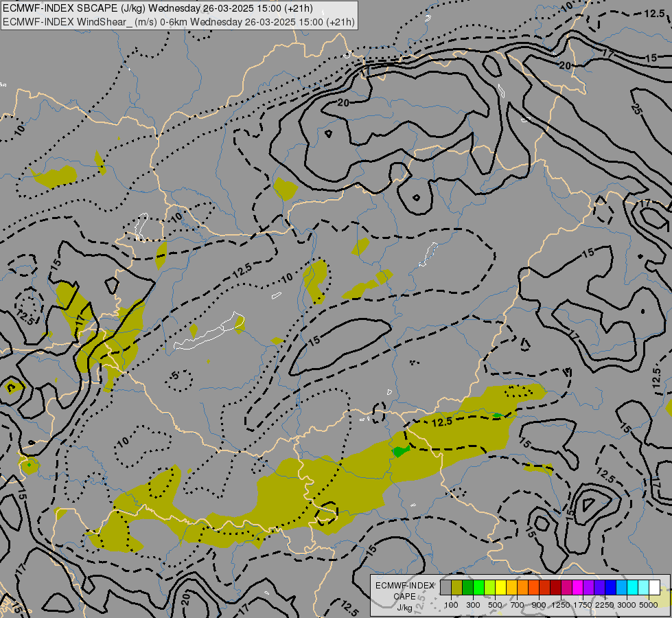Pick the red-orange legend swatch before 900
This screenshot has width=672, height=618.
pyautogui.click(x=533, y=588)
